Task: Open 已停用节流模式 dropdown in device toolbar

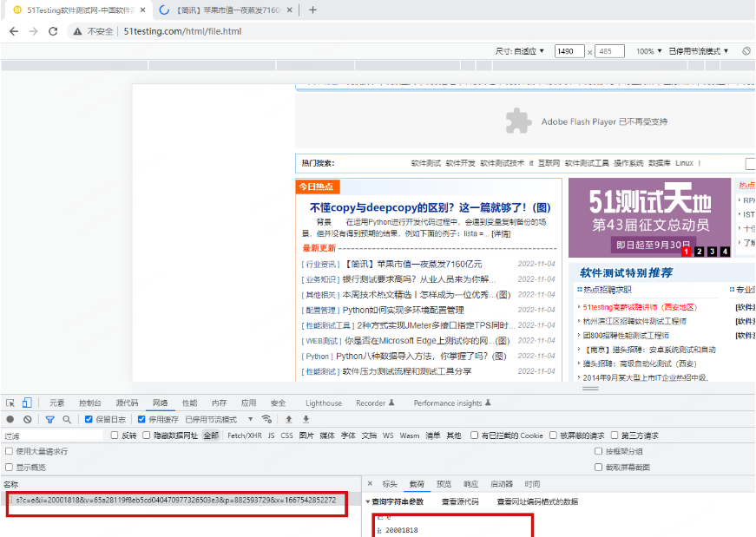Action: click(x=698, y=51)
